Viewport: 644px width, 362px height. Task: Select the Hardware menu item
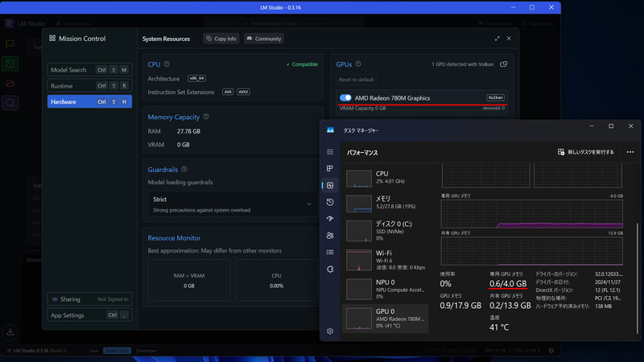point(89,101)
